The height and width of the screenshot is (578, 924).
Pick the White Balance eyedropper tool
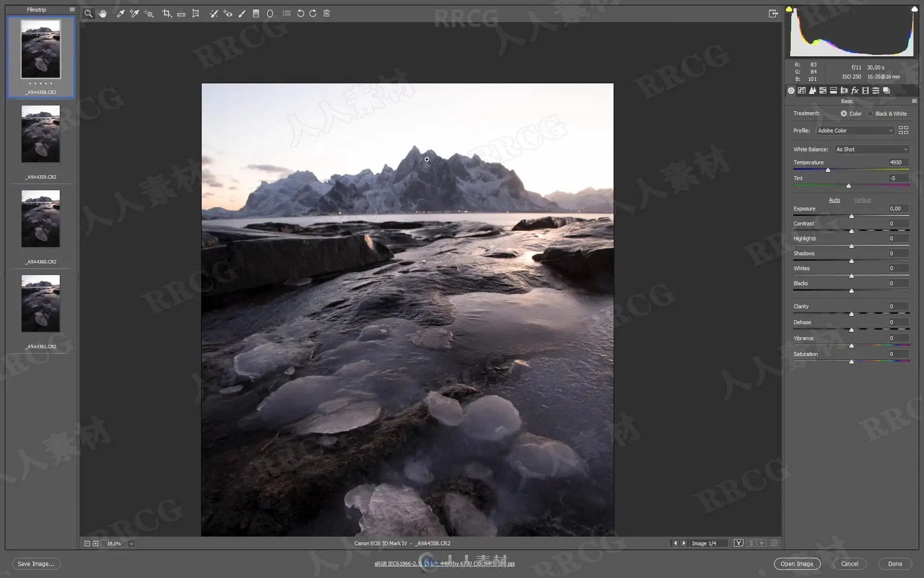pos(120,13)
